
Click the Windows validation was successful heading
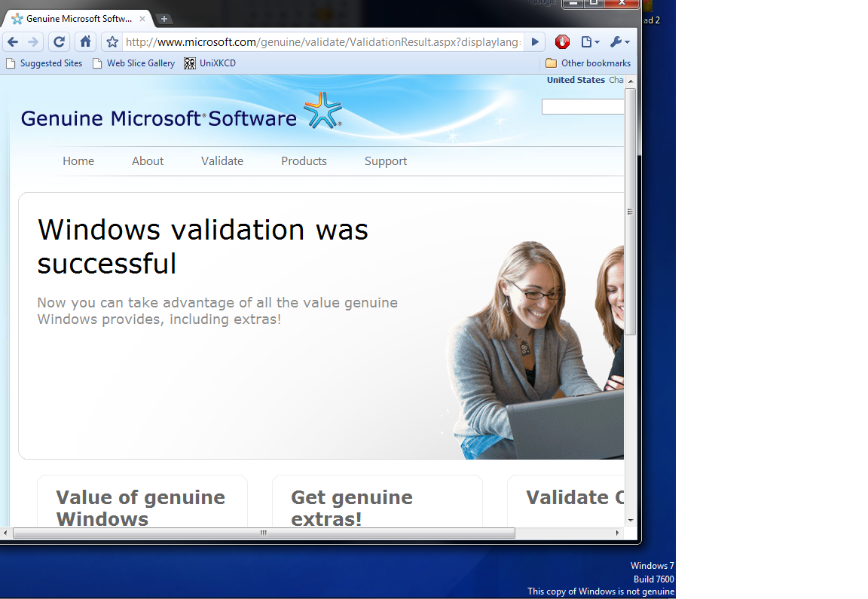[203, 246]
